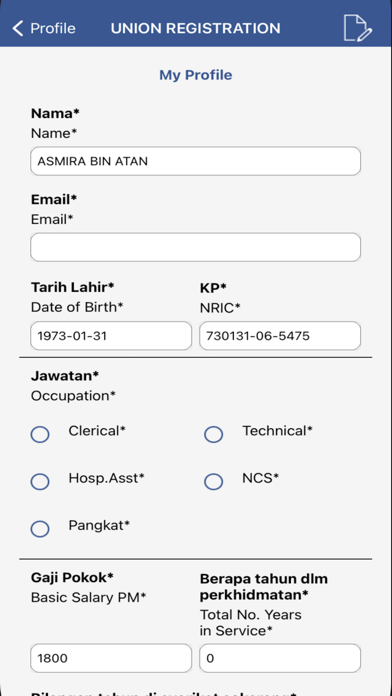The height and width of the screenshot is (696, 392).
Task: Choose the NCS radio option
Action: (214, 481)
